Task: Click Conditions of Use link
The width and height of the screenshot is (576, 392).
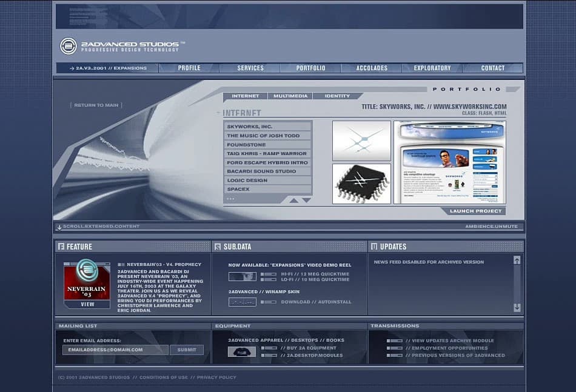Action: [164, 377]
